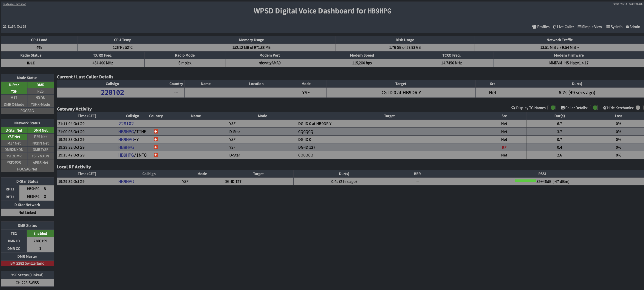
Task: Open the Profiles page via its people icon
Action: [534, 27]
